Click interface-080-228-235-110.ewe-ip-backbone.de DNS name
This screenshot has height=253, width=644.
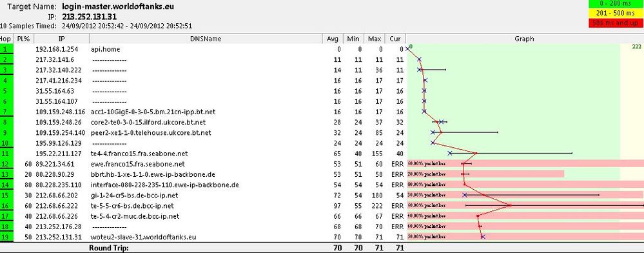pyautogui.click(x=164, y=185)
